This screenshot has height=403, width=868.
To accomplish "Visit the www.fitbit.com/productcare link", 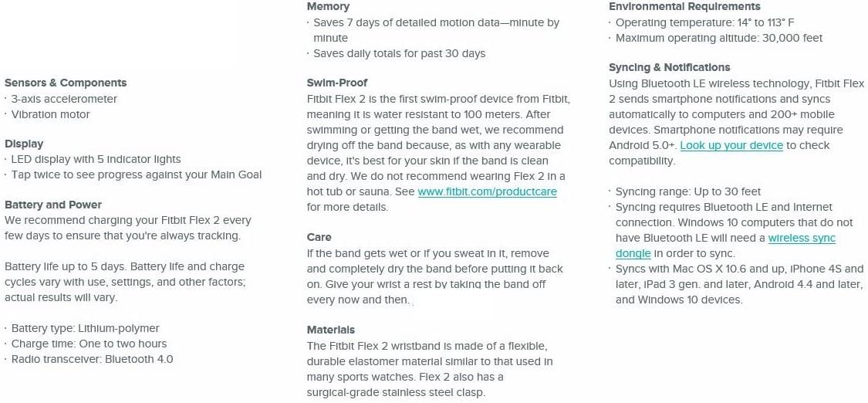I will [x=487, y=191].
